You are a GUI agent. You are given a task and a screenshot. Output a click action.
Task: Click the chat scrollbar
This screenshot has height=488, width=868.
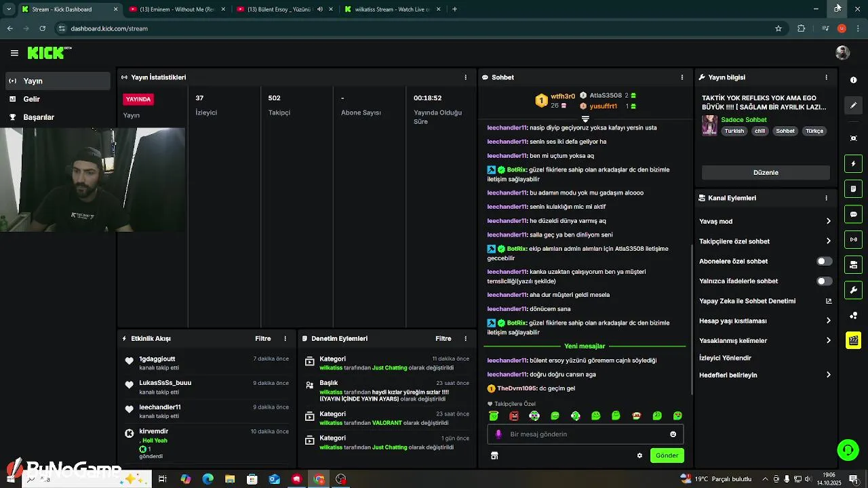(692, 319)
